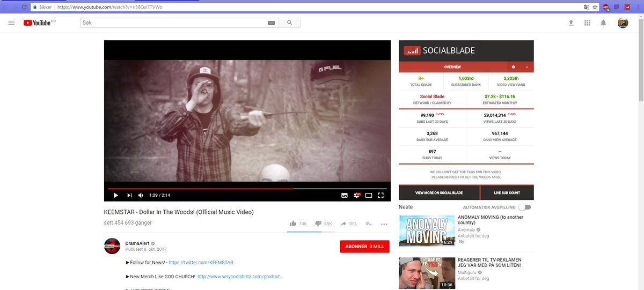This screenshot has width=644, height=290.
Task: Open the verycoolshirtz.com merch link
Action: coord(240,277)
